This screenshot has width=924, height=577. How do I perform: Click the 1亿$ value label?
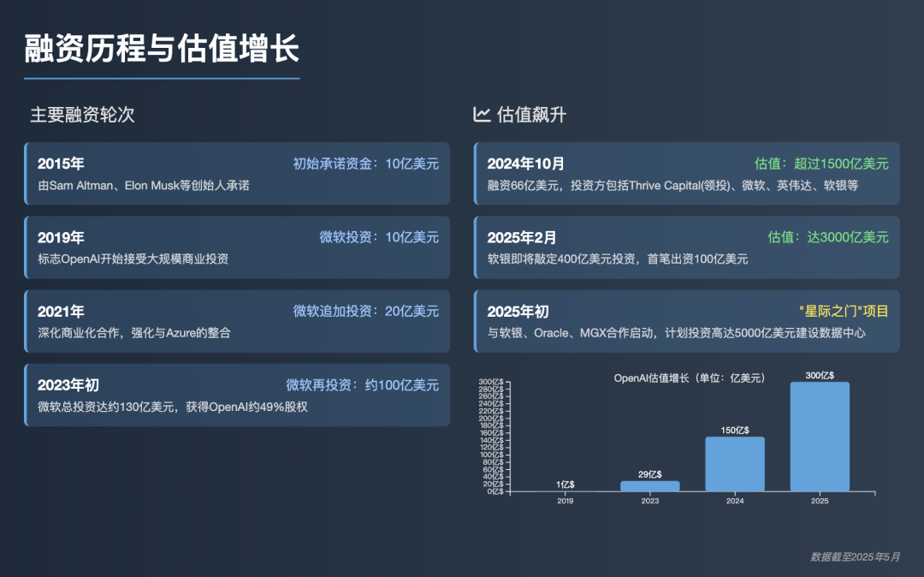click(566, 485)
